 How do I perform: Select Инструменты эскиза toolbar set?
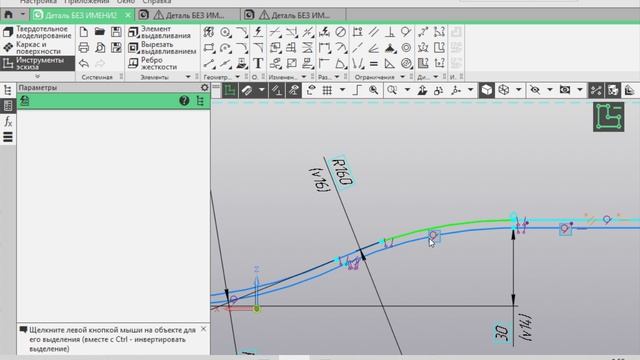(38, 63)
